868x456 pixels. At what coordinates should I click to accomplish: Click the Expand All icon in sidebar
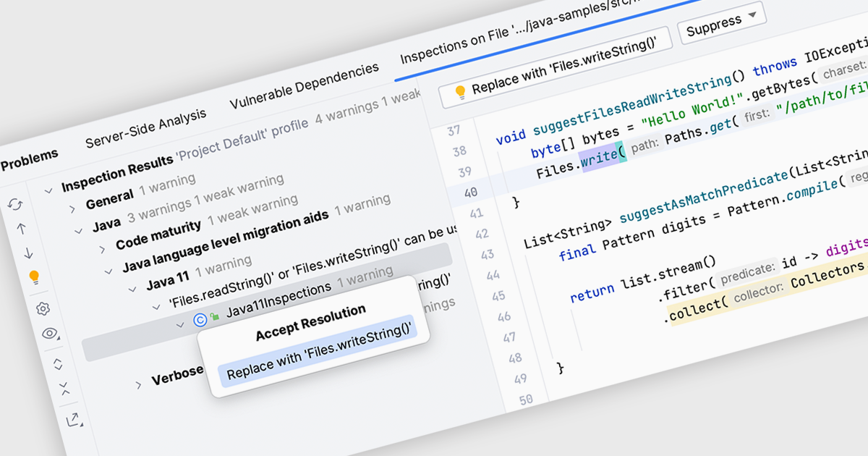(59, 364)
